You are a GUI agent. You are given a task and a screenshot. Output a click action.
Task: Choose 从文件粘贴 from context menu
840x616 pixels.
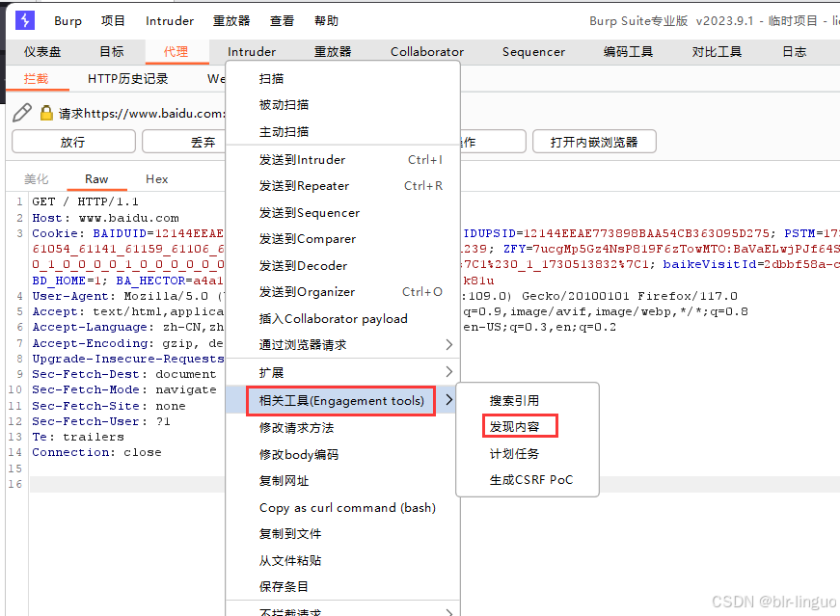click(x=343, y=561)
